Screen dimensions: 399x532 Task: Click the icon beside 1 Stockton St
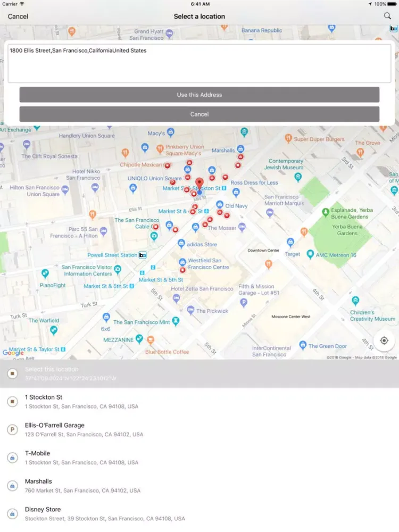pyautogui.click(x=13, y=402)
